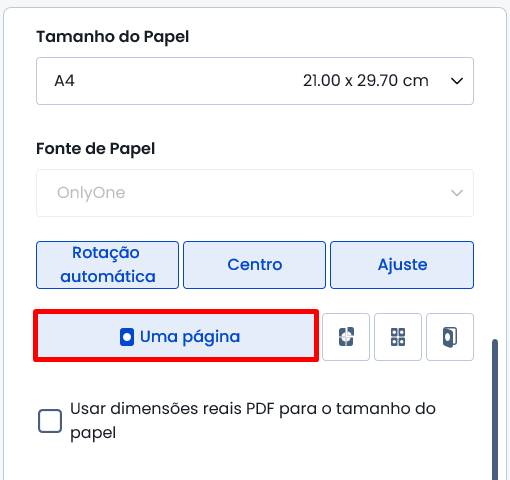
Task: Select the booklet layout icon
Action: click(450, 337)
